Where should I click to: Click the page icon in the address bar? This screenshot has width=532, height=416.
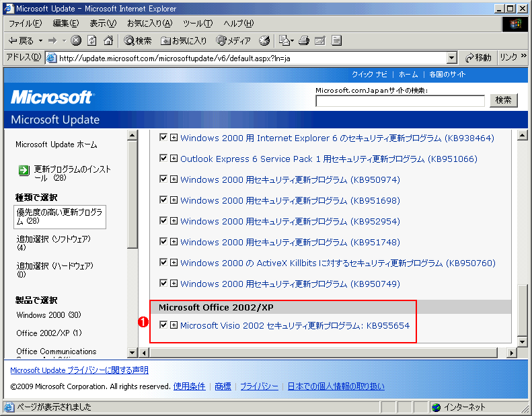pyautogui.click(x=51, y=58)
